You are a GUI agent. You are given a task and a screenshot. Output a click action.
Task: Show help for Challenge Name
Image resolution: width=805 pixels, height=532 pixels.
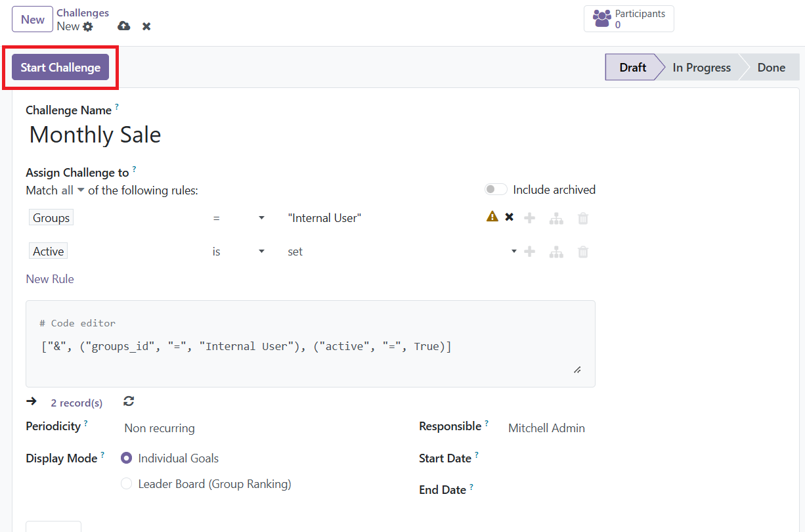point(117,106)
